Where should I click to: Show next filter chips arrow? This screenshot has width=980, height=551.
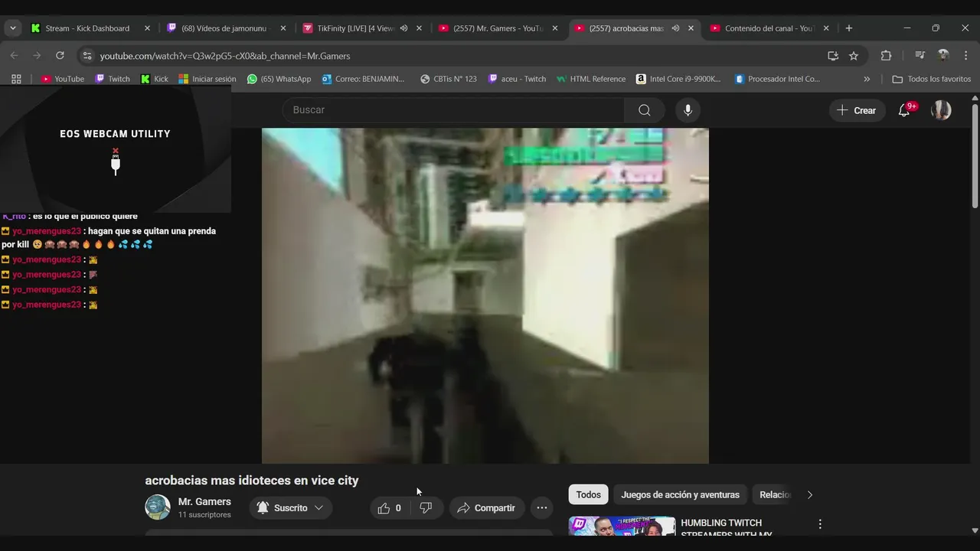pos(810,494)
